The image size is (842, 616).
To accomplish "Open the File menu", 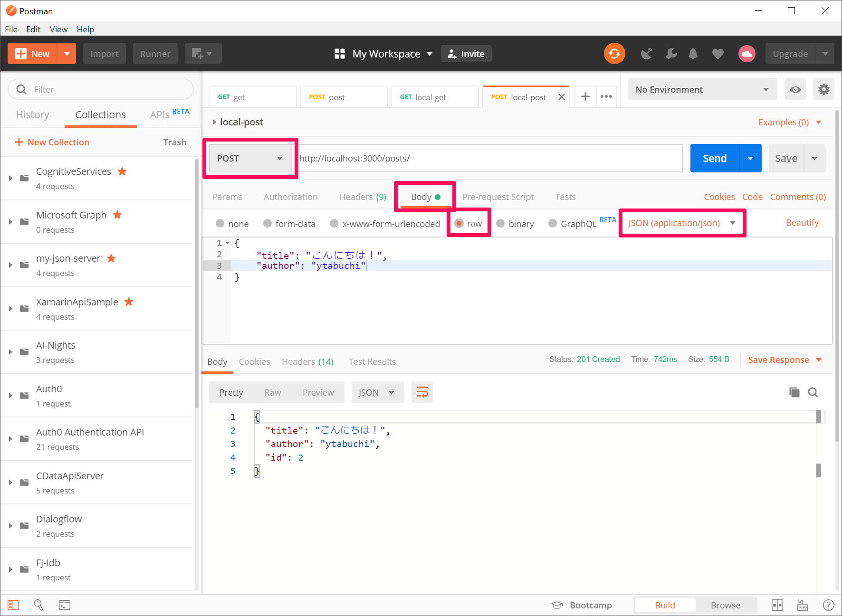I will [x=11, y=29].
